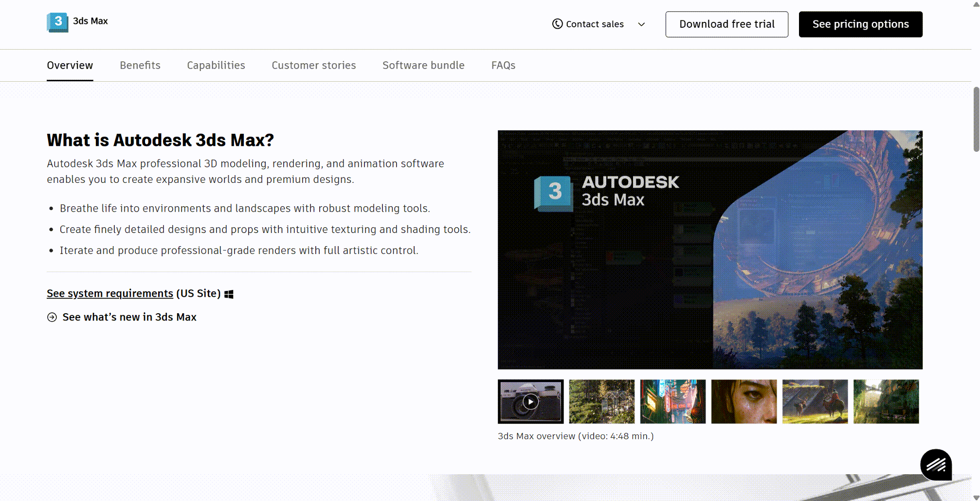980x501 pixels.
Task: Go to the Customer stories tab
Action: (314, 65)
